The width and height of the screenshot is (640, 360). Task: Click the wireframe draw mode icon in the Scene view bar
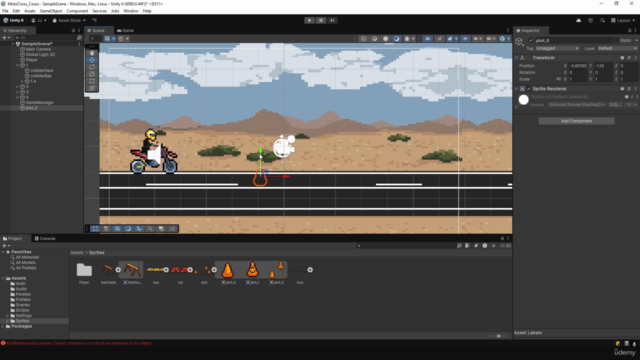363,39
